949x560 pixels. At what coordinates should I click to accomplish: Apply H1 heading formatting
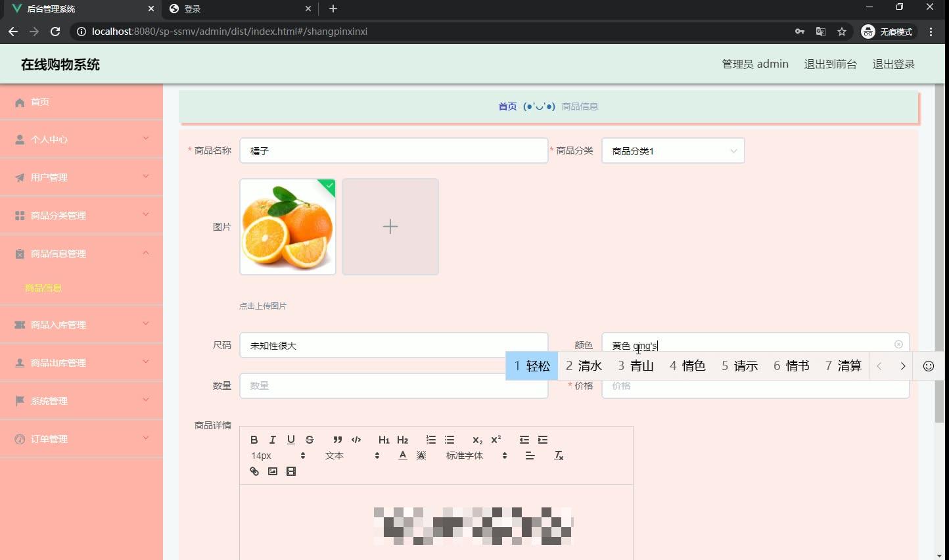384,440
